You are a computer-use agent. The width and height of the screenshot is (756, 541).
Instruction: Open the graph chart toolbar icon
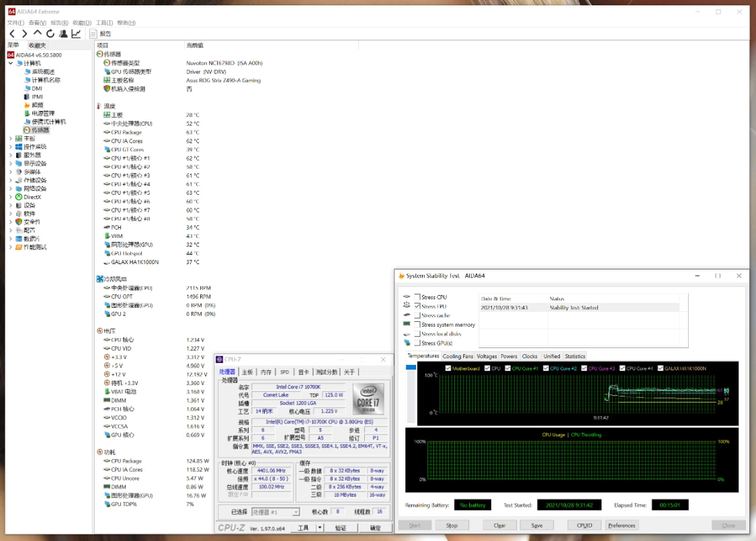(76, 34)
